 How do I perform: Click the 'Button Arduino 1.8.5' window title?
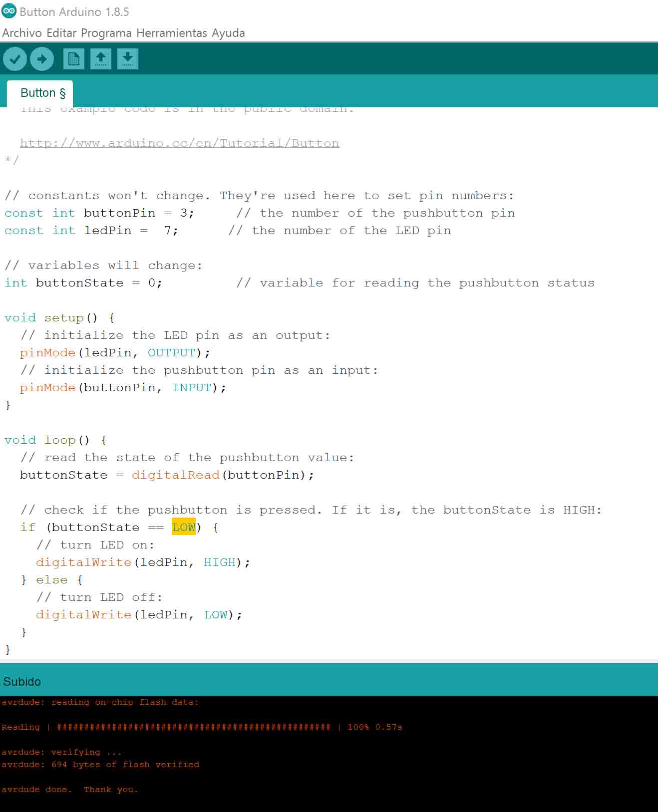click(74, 11)
